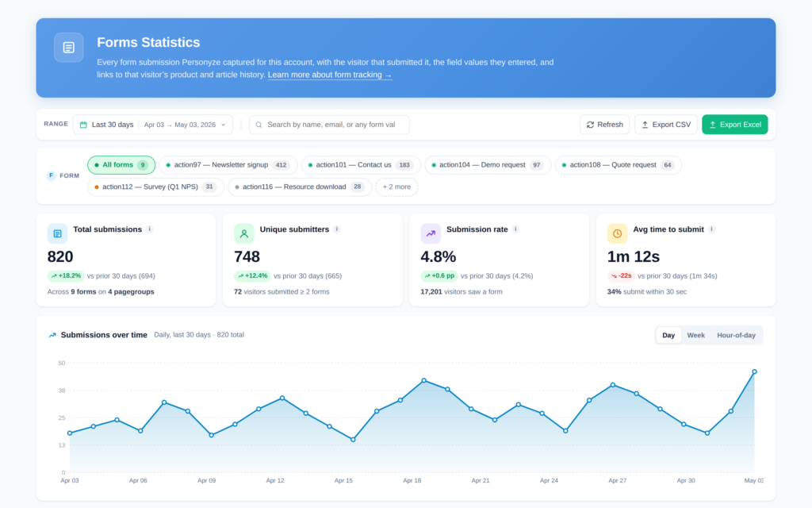Screen dimensions: 812x508
Task: Click the +0.6 pp change badge
Action: coord(439,276)
